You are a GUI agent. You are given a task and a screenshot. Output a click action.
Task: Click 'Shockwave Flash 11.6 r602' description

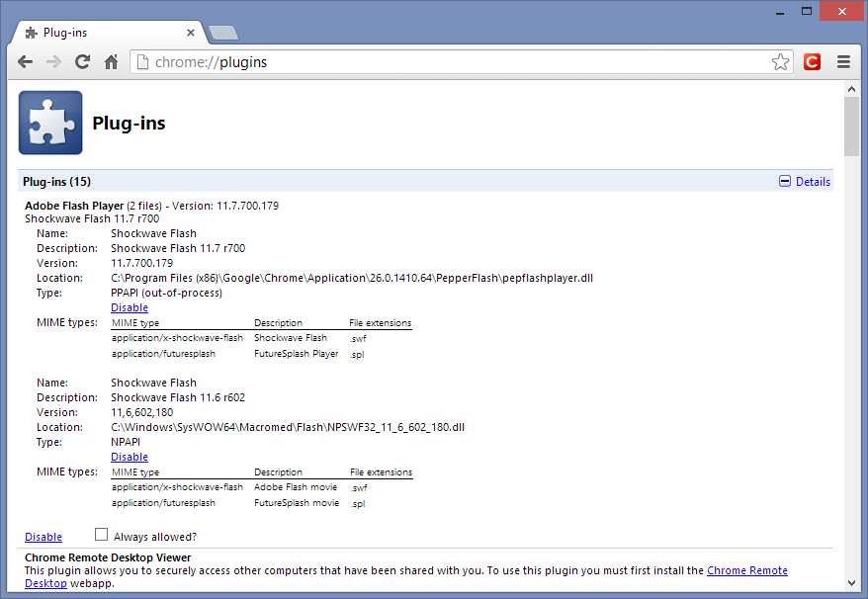[178, 397]
